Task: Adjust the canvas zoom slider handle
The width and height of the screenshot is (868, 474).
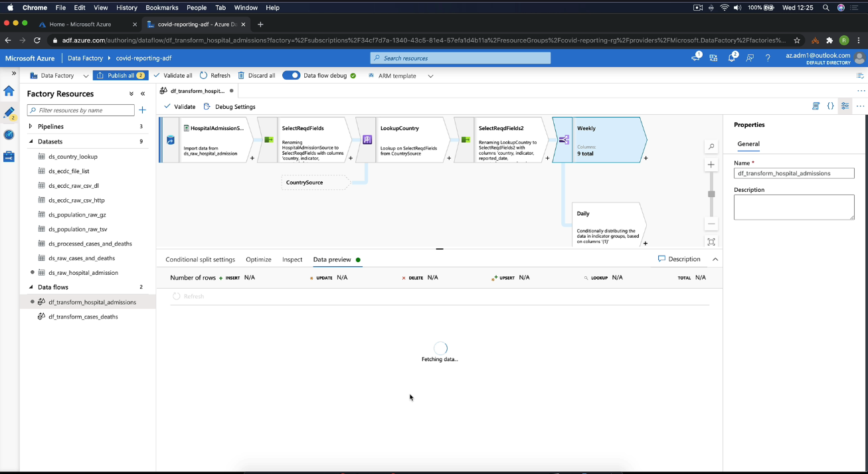Action: [x=711, y=194]
